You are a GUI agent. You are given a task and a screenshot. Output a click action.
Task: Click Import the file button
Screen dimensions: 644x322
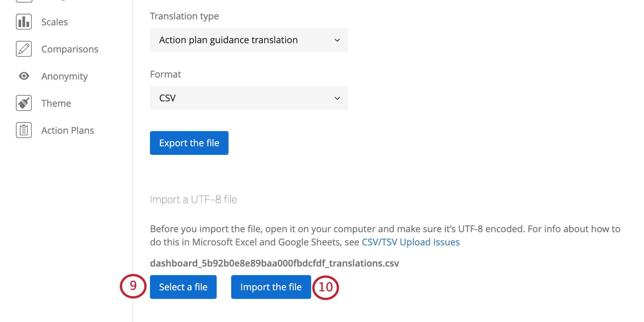271,287
